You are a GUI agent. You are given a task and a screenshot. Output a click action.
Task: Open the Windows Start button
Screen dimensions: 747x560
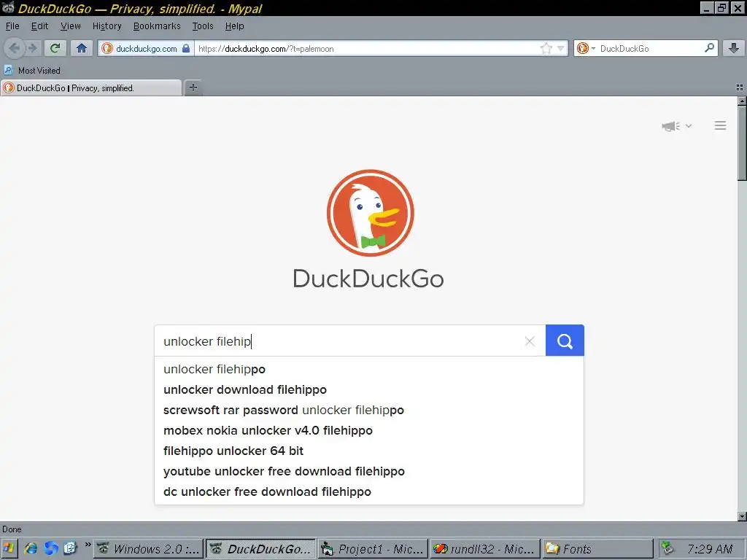coord(9,548)
